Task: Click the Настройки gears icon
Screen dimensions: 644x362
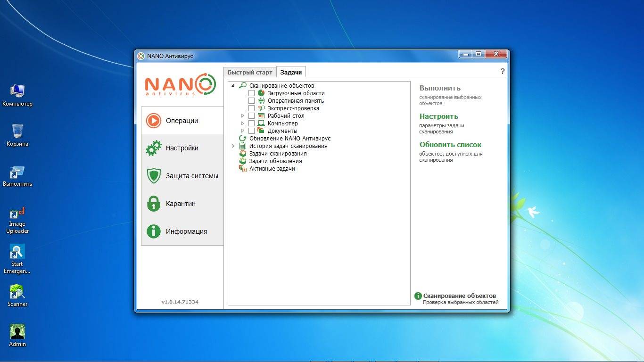Action: point(154,148)
